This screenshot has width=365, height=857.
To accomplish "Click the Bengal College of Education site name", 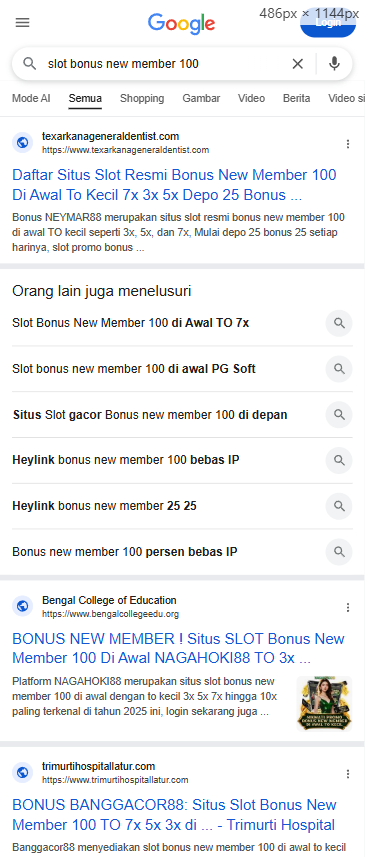I will point(109,600).
